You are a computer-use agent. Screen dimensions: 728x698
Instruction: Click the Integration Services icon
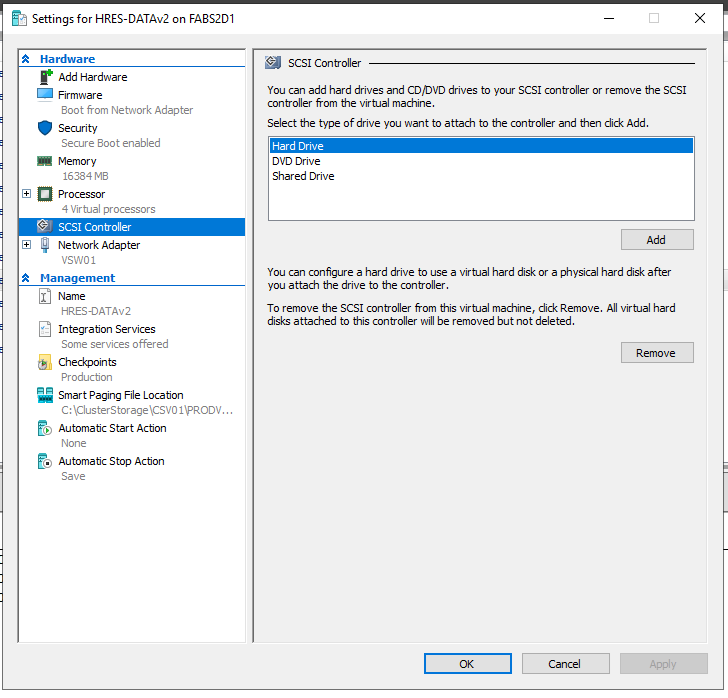45,329
